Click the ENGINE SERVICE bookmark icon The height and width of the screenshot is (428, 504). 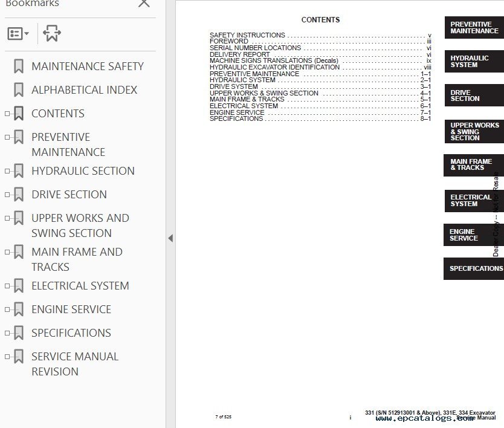click(19, 310)
